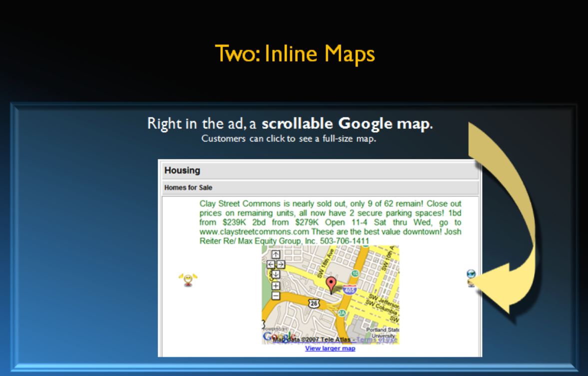Image resolution: width=588 pixels, height=376 pixels.
Task: Zoom in using the plus button
Action: click(x=276, y=285)
